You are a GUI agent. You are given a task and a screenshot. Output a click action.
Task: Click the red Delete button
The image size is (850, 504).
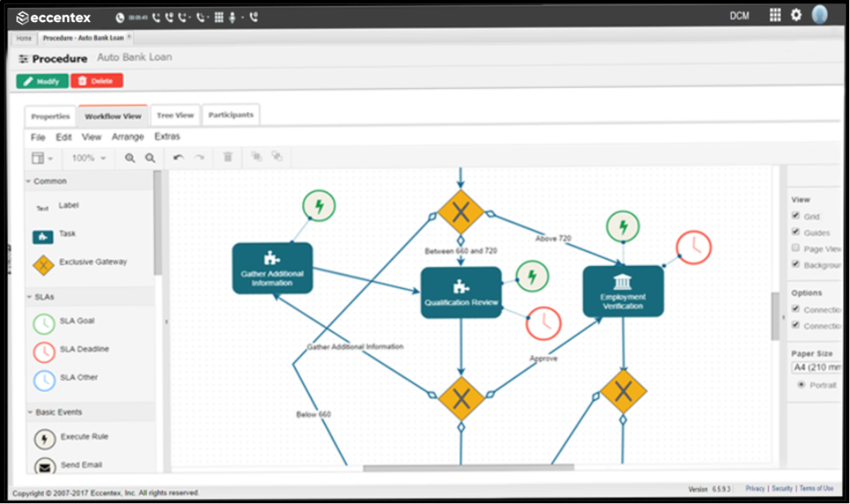coord(97,81)
